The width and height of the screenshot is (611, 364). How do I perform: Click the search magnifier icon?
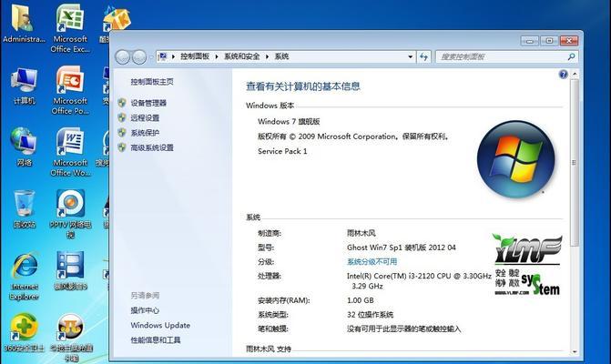tap(571, 56)
